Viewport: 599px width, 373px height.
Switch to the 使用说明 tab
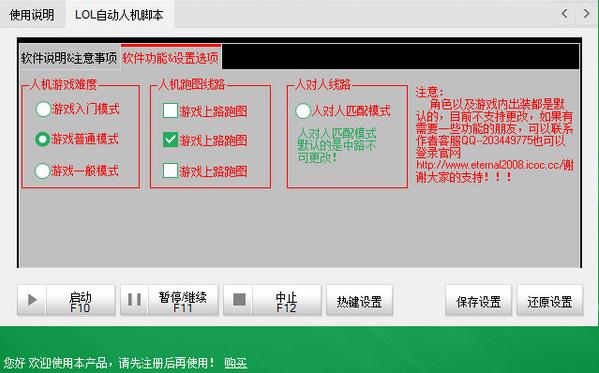[32, 15]
